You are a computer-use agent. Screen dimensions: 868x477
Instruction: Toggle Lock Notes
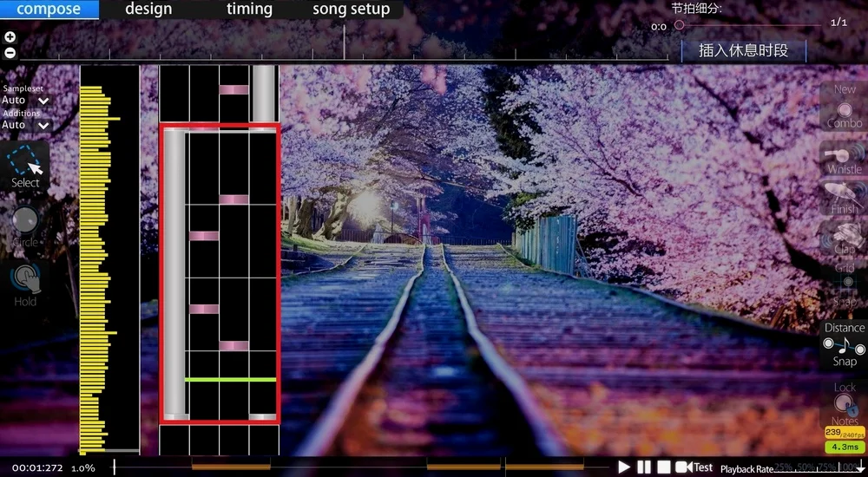pyautogui.click(x=845, y=404)
